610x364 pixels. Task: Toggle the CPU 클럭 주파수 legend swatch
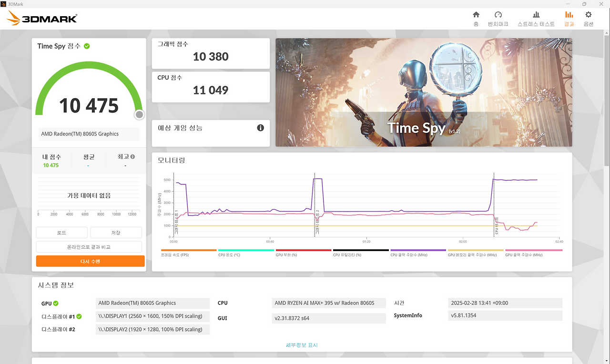418,250
